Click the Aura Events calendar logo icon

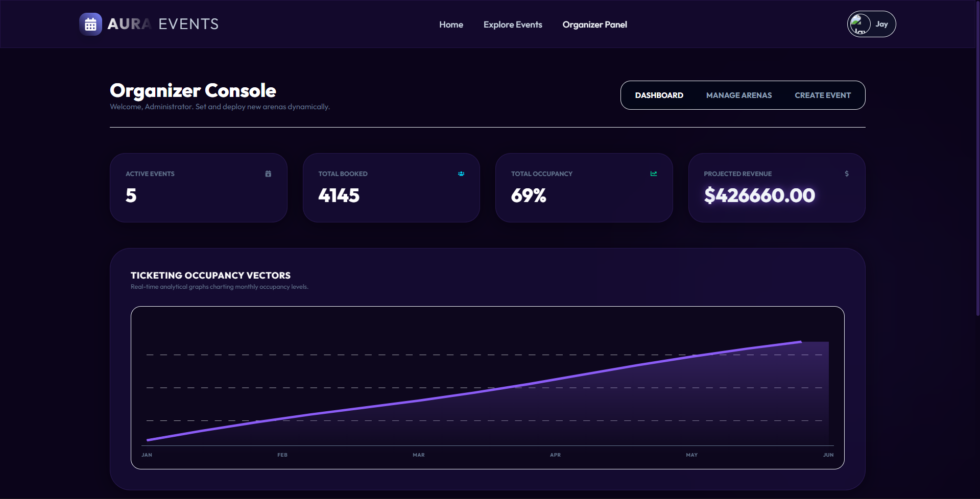coord(90,24)
